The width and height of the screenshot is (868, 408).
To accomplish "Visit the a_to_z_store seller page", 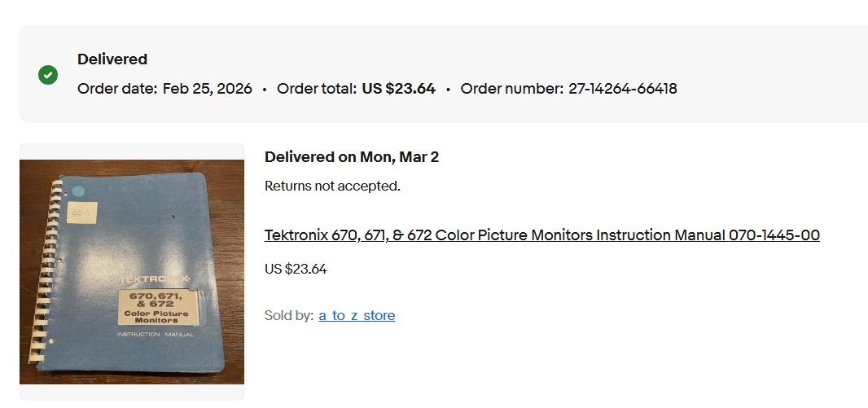I will [x=357, y=316].
